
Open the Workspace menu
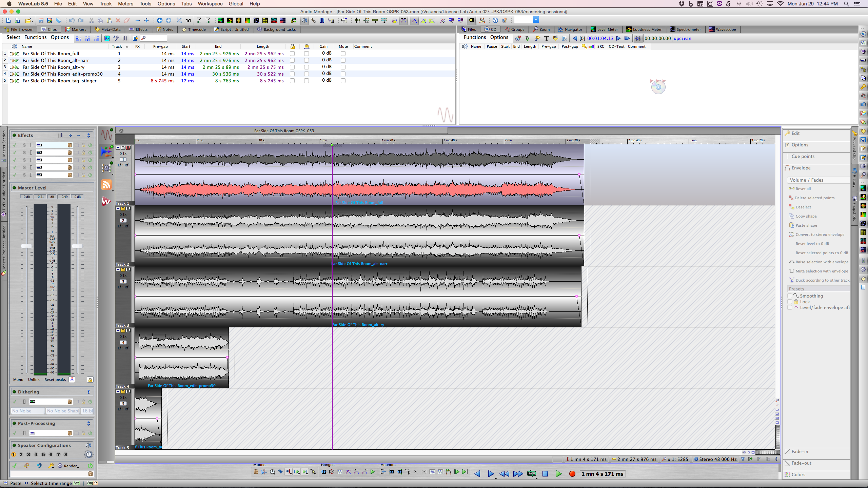point(210,4)
